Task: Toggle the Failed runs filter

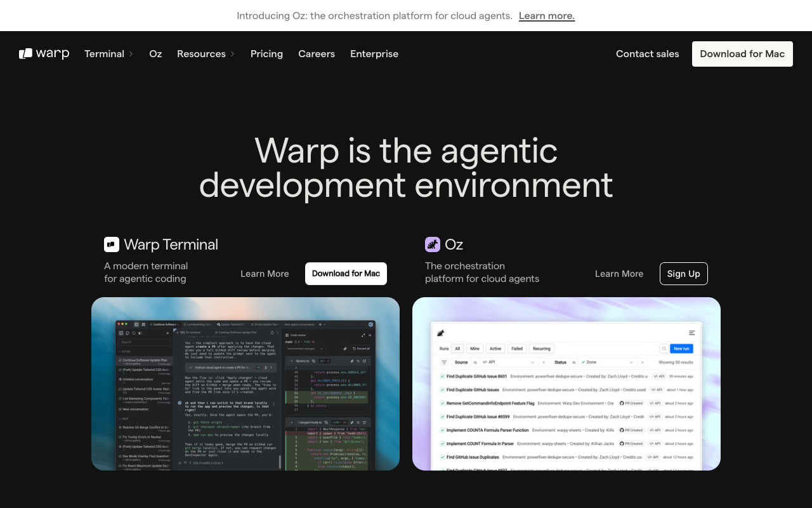Action: click(516, 349)
